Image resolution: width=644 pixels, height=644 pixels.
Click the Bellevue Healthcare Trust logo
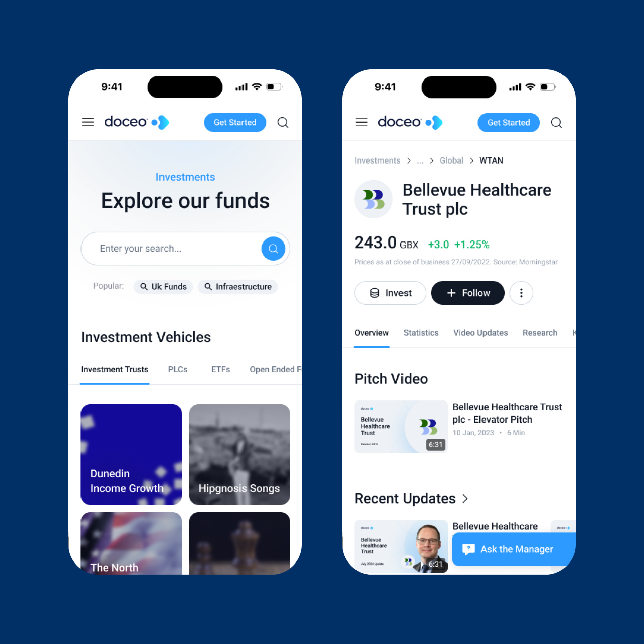point(373,199)
